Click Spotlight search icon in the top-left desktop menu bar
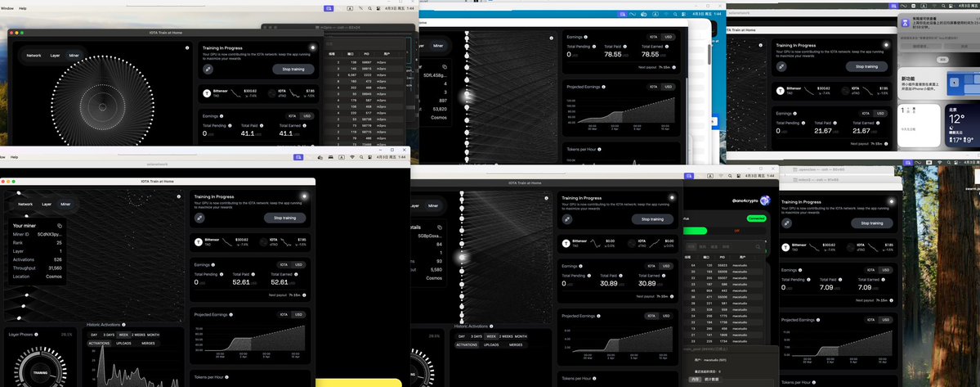 [x=370, y=8]
